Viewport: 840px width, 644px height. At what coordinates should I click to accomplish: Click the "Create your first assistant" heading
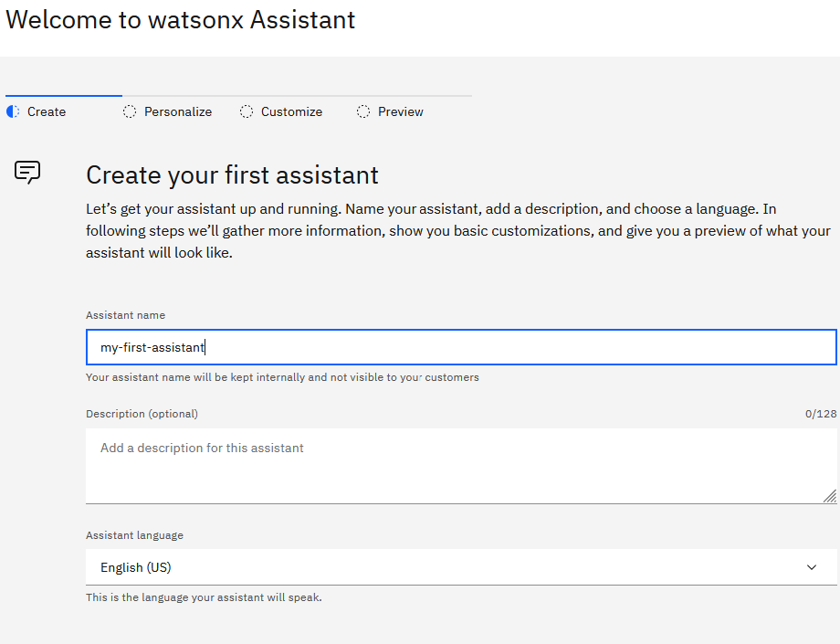(x=232, y=175)
